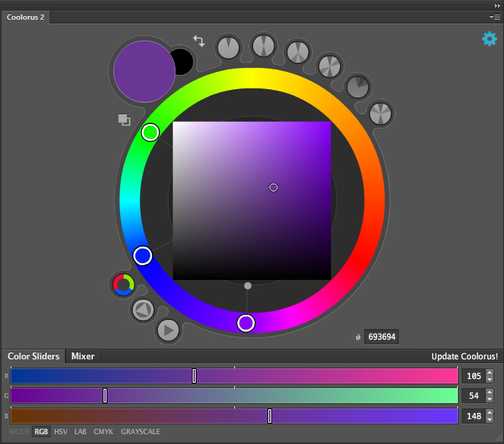Click the swap foreground and background arrows

(x=199, y=41)
